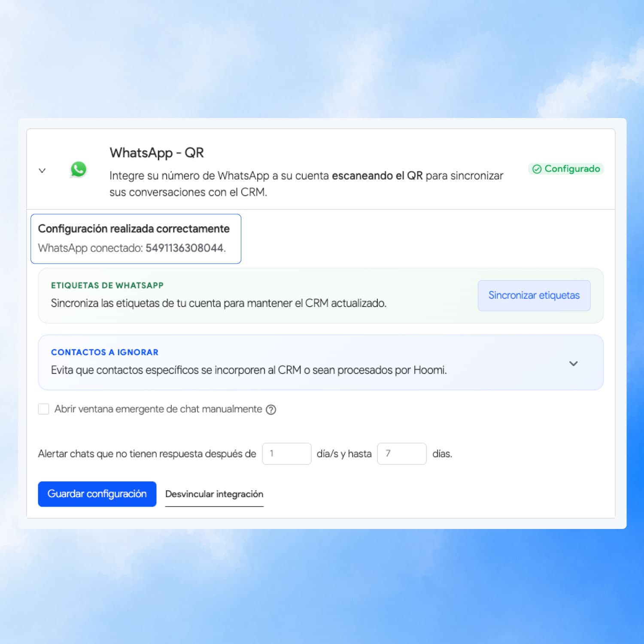Click Desvincular integración link
This screenshot has height=644, width=644.
pyautogui.click(x=214, y=494)
